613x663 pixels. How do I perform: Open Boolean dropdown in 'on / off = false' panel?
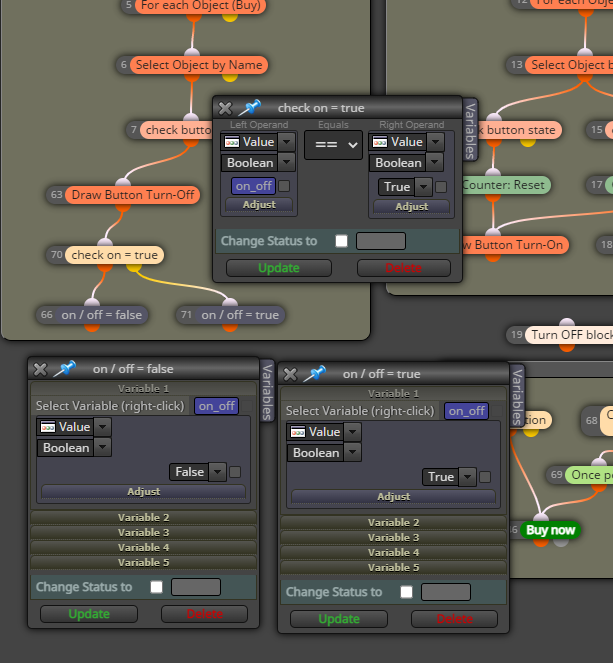pos(103,447)
